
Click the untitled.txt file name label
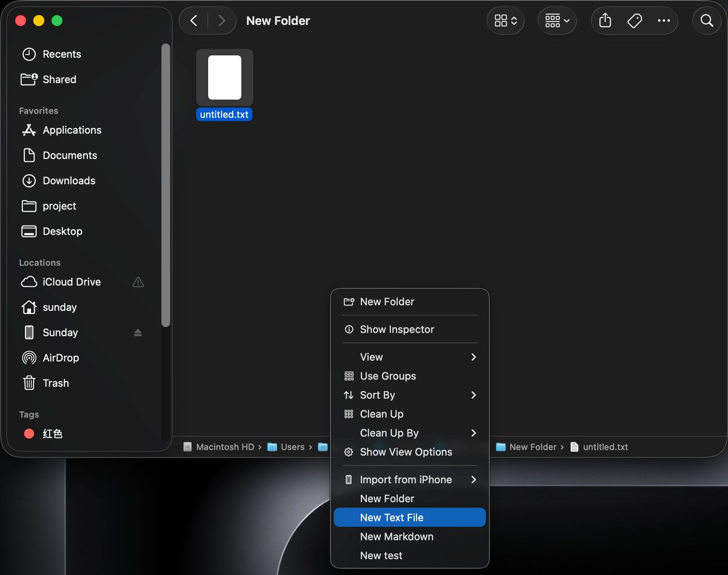(x=224, y=115)
